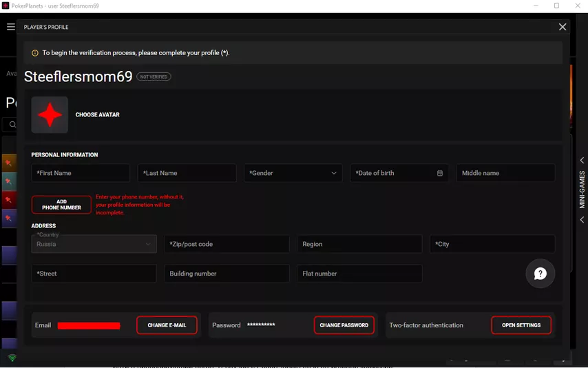Select the City input field
This screenshot has height=368, width=588.
click(492, 244)
